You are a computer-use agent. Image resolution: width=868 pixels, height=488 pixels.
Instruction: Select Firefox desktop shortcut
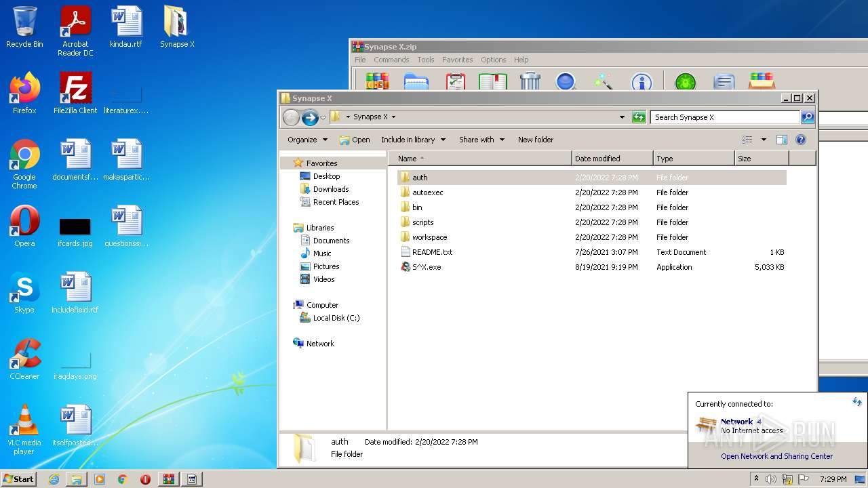pos(24,93)
